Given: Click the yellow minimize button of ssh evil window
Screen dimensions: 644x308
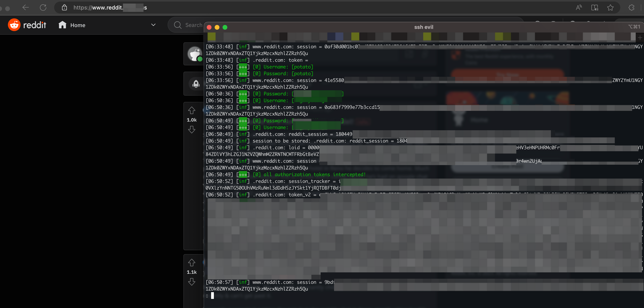Looking at the screenshot, I should (217, 27).
